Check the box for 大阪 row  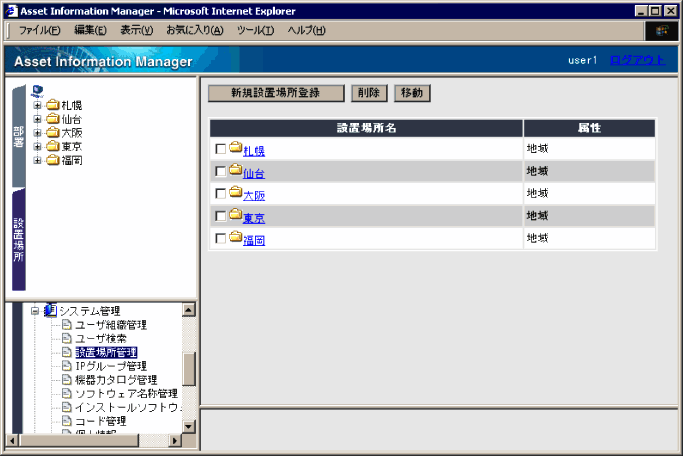pyautogui.click(x=221, y=194)
